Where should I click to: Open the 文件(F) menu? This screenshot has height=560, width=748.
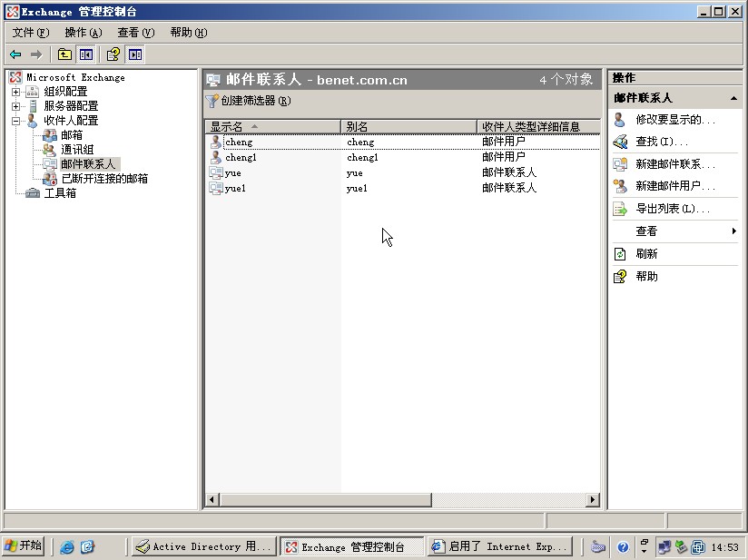[x=31, y=33]
